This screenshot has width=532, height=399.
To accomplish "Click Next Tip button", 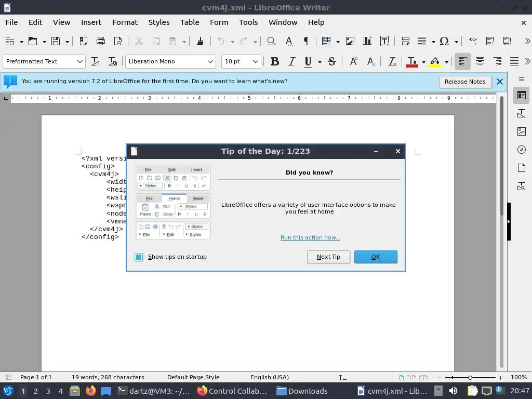I will (328, 257).
